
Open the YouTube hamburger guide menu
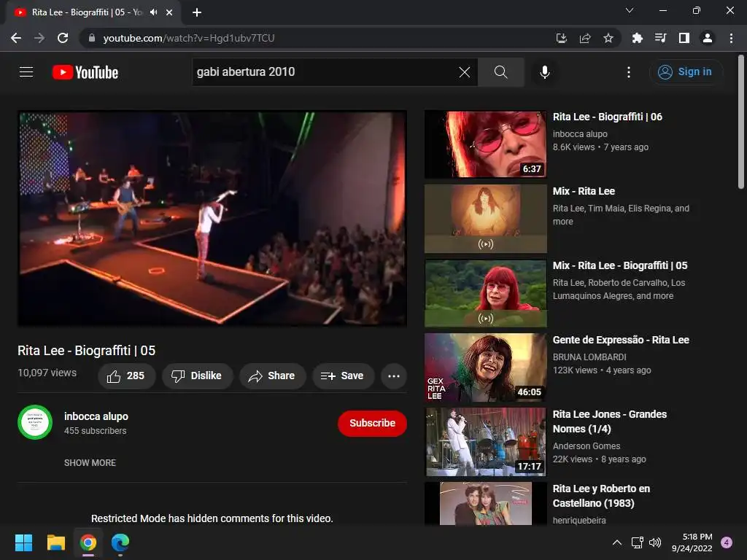(26, 72)
